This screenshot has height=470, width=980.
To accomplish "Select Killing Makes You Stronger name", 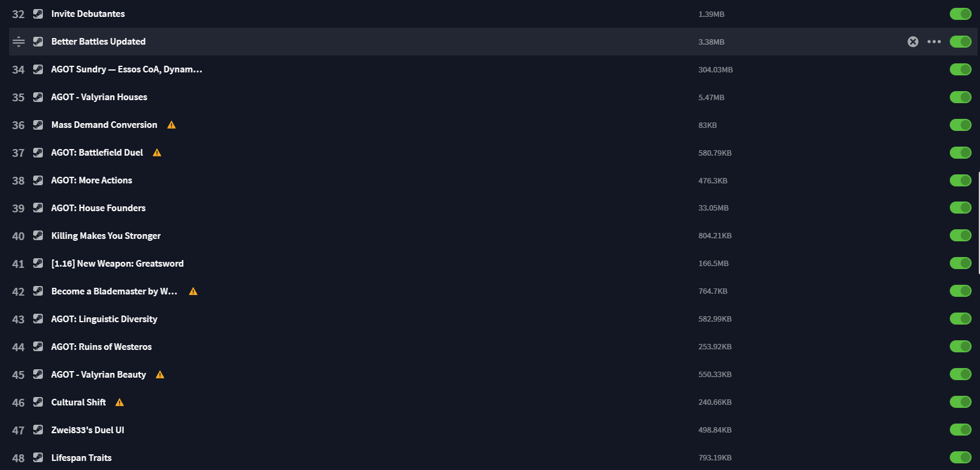I will pos(106,236).
